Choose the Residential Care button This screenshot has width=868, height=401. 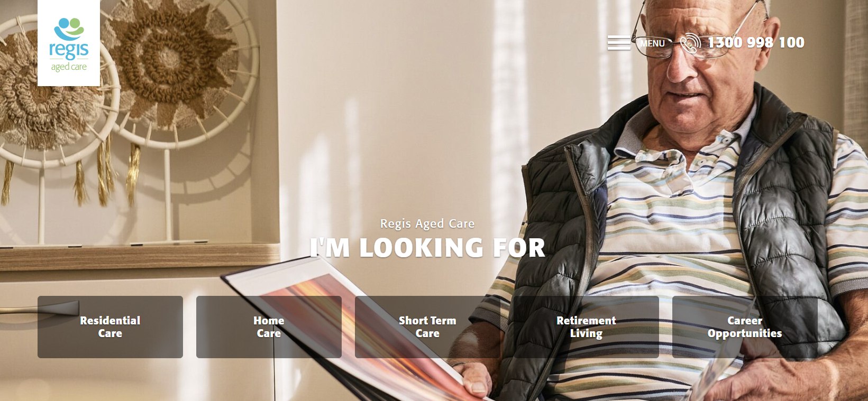(110, 327)
